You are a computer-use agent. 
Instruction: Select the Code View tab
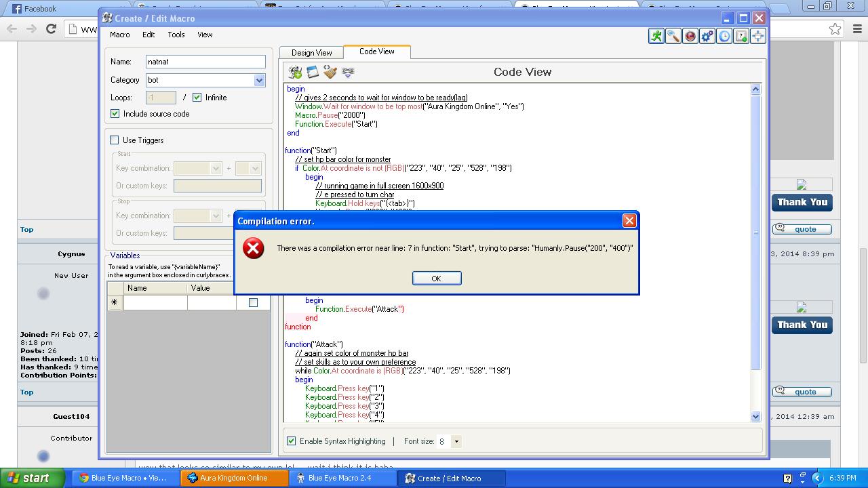[x=377, y=52]
